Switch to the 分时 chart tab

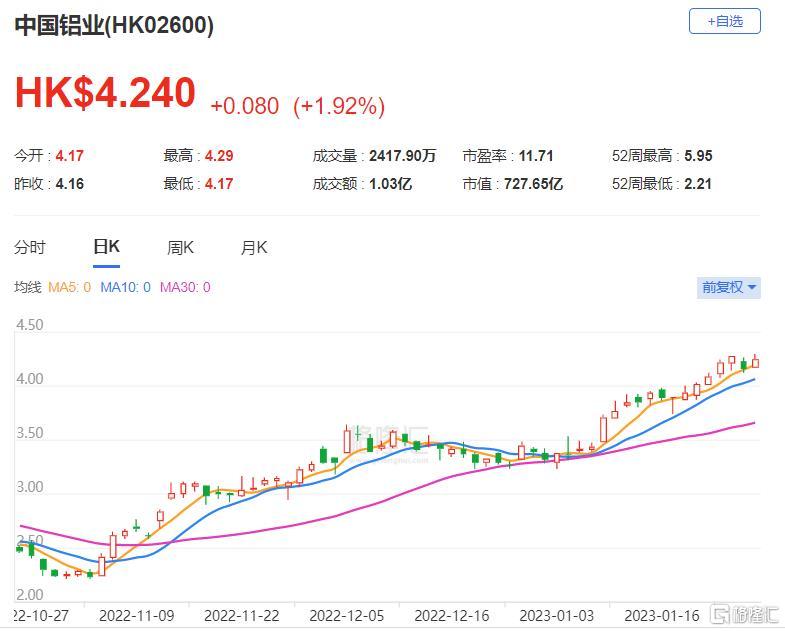tap(30, 247)
